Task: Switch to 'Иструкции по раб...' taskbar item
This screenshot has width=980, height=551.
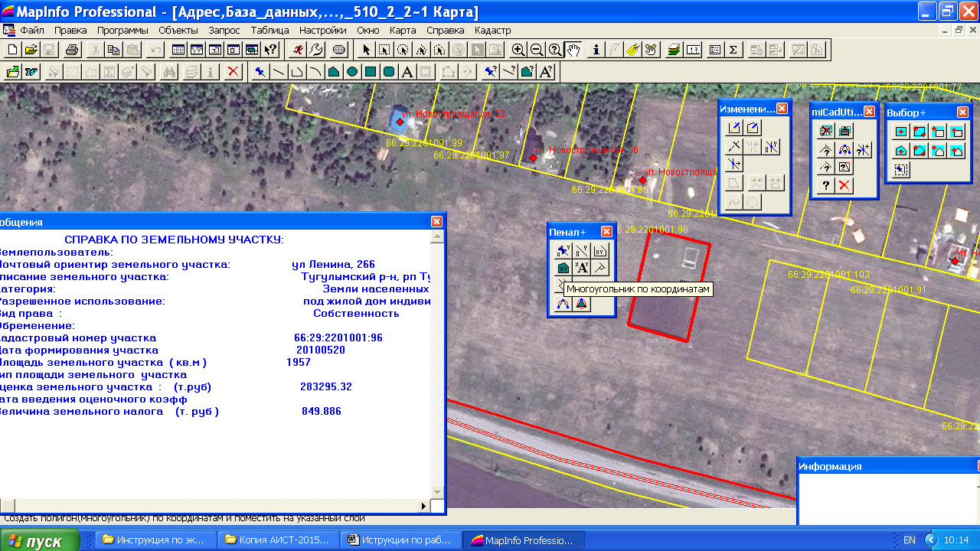Action: [x=400, y=540]
